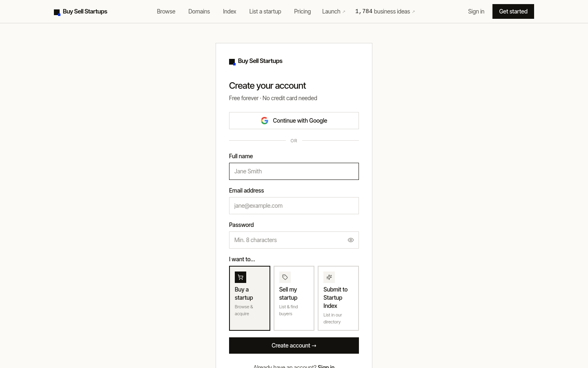Focus the Email address field
The image size is (588, 368).
click(x=294, y=206)
